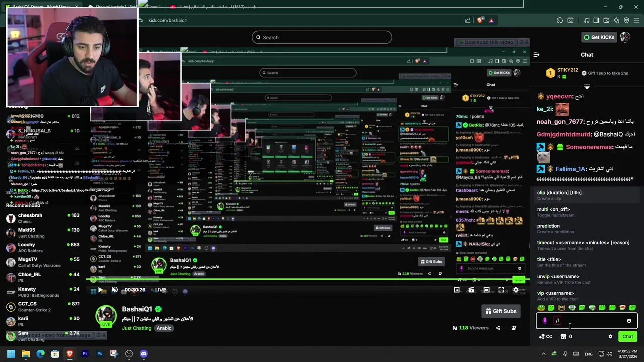
Task: Click the share page icon in address bar
Action: coord(468,20)
